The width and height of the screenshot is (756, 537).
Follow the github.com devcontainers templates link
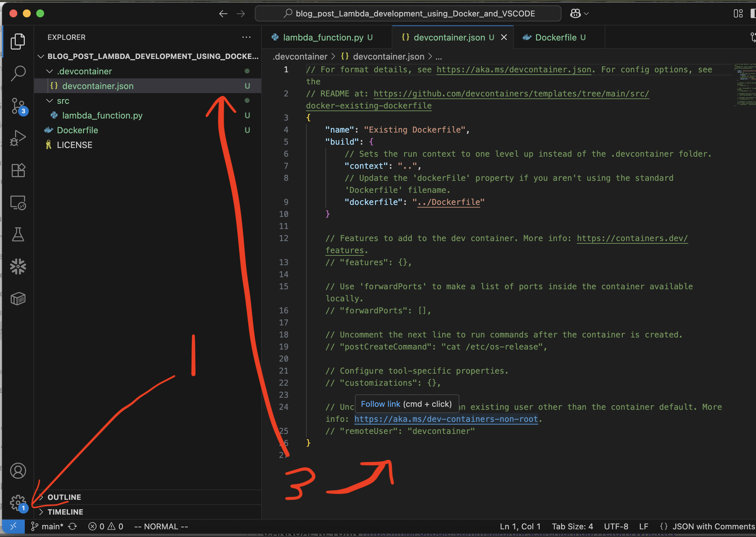pos(511,94)
